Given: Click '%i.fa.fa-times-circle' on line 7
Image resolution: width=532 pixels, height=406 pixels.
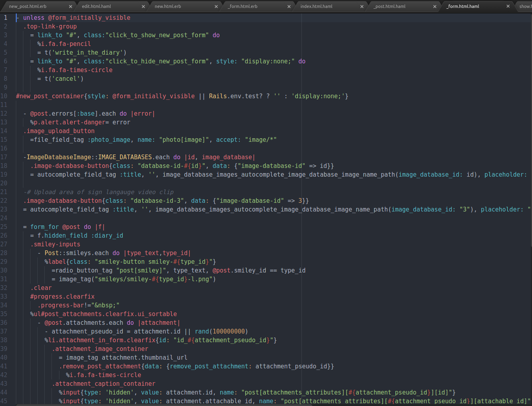Looking at the screenshot, I should pos(75,70).
